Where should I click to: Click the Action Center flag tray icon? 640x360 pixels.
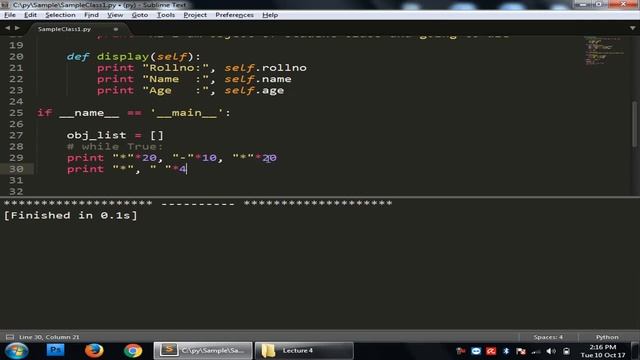coord(521,351)
